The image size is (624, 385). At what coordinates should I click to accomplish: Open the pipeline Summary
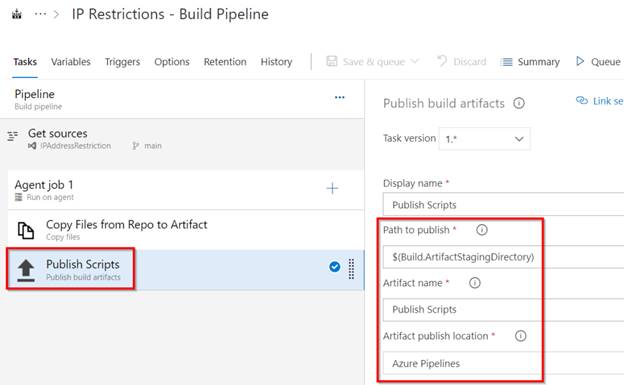point(538,62)
